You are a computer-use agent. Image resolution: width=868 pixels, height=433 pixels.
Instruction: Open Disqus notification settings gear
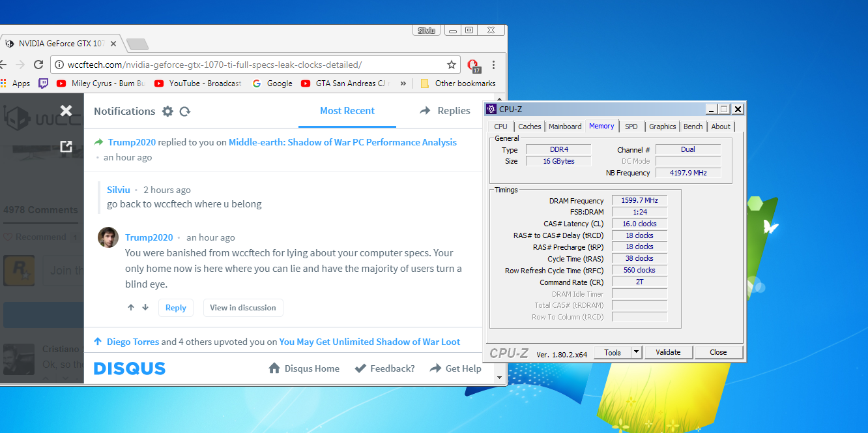(x=167, y=112)
